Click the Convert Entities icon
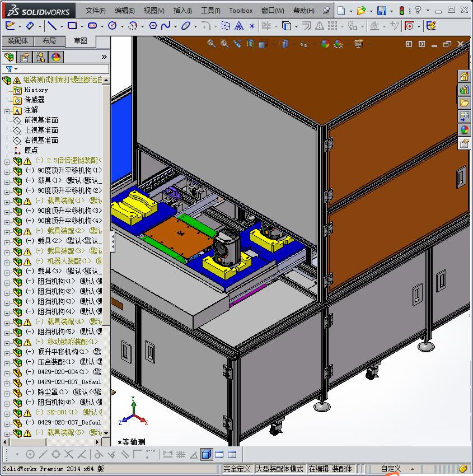473x476 pixels. click(287, 26)
